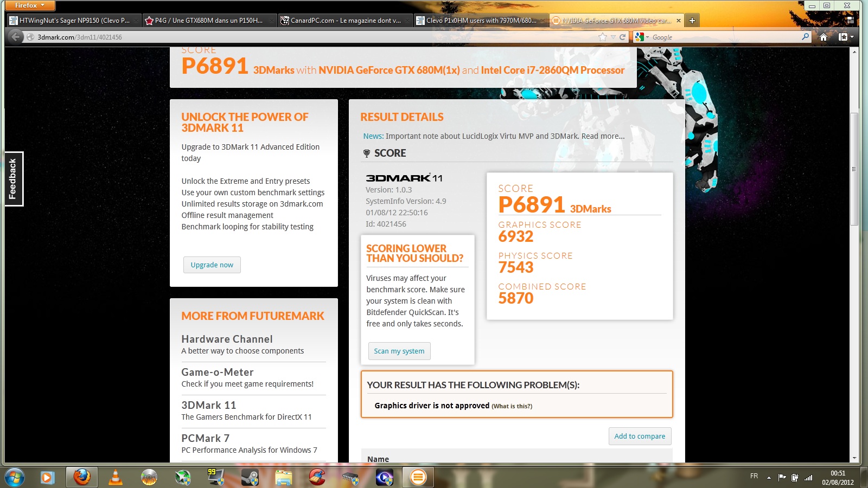Image resolution: width=868 pixels, height=488 pixels.
Task: Click the Scan my system button
Action: coord(399,351)
